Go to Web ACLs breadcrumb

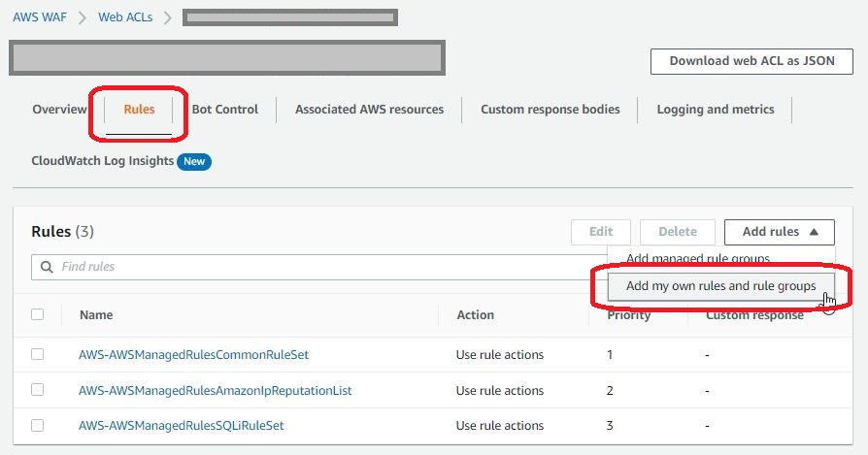pyautogui.click(x=125, y=17)
